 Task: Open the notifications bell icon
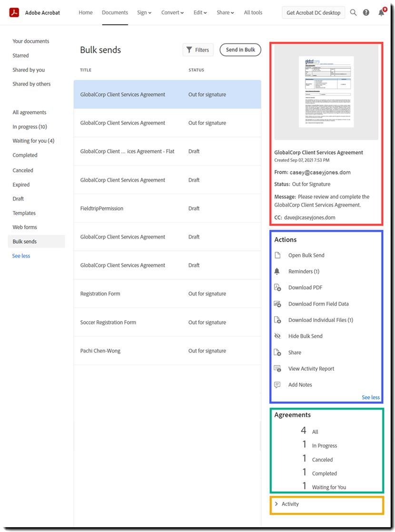point(382,12)
